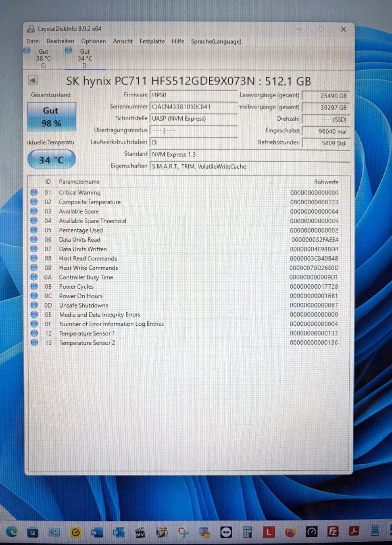Click the total writes value 39297 GB
392x545 pixels.
click(x=326, y=108)
